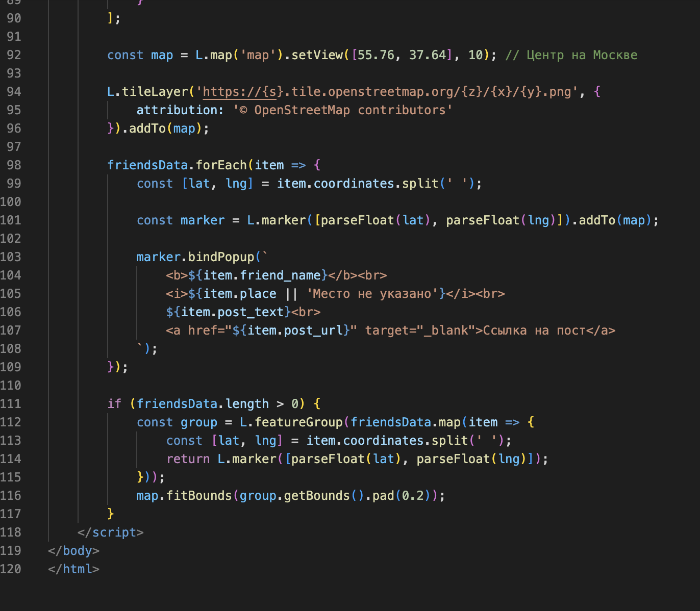Click the closing html tag
The height and width of the screenshot is (611, 700).
(73, 569)
